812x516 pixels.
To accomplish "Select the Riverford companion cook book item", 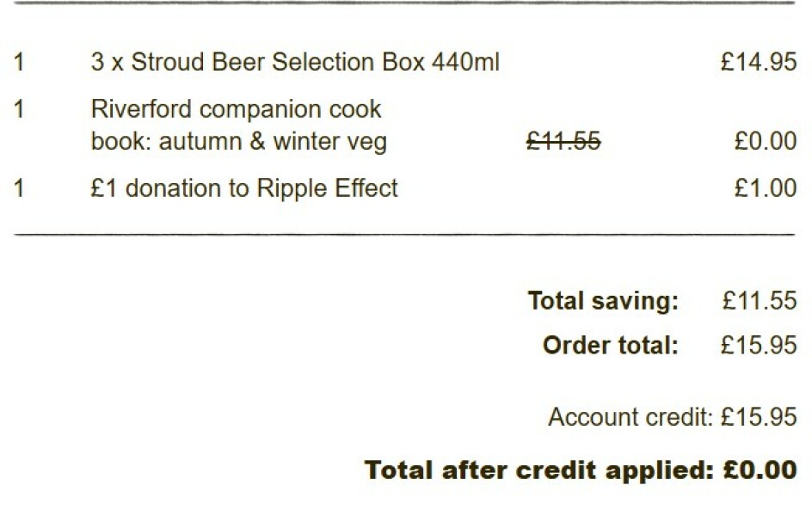I will (238, 126).
